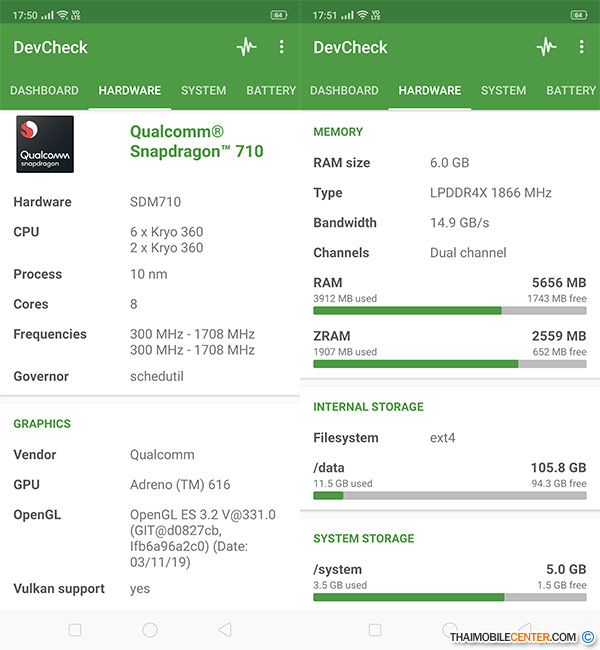
Task: Open the live monitor pulse icon in the left screen
Action: 247,47
